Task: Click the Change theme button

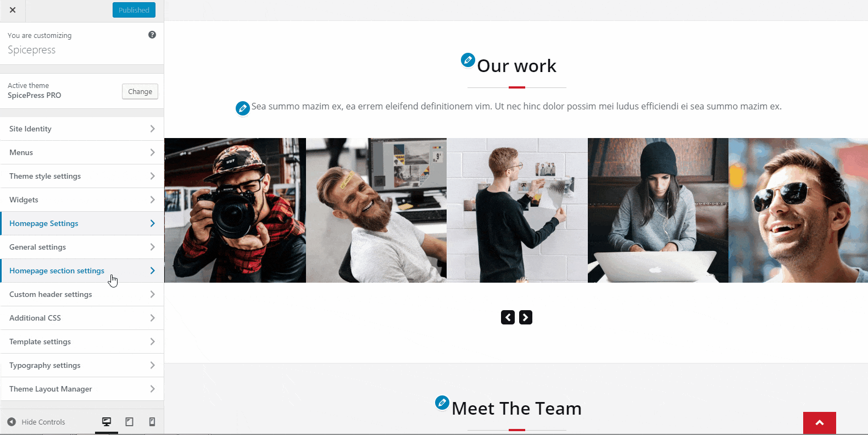Action: [140, 91]
